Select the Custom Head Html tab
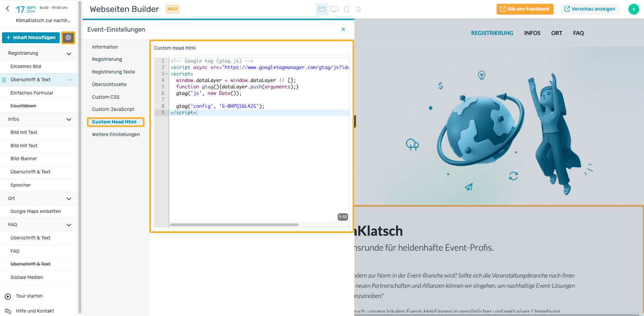This screenshot has width=644, height=316. [x=116, y=122]
